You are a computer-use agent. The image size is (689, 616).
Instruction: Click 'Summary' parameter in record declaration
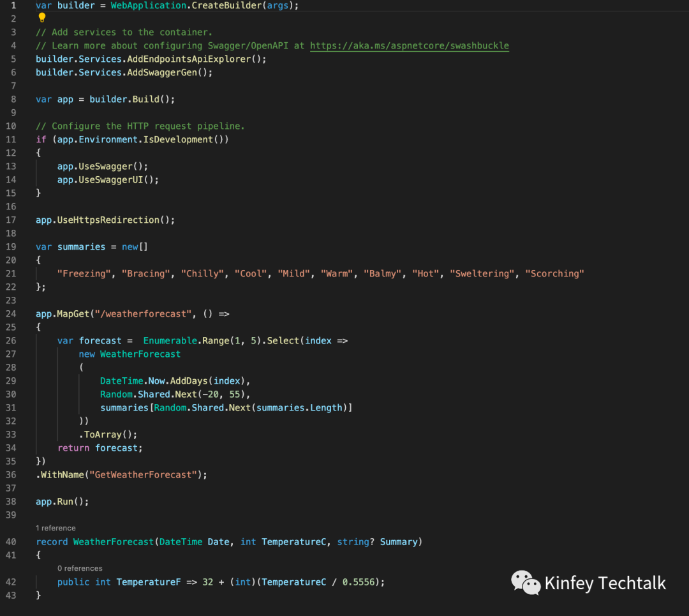(399, 542)
